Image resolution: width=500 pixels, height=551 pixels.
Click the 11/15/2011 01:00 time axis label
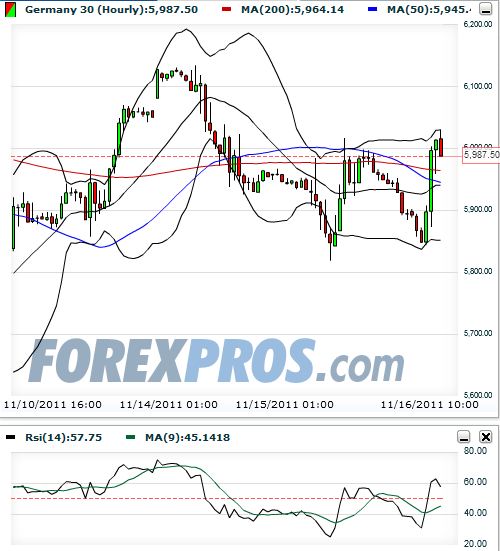point(285,405)
